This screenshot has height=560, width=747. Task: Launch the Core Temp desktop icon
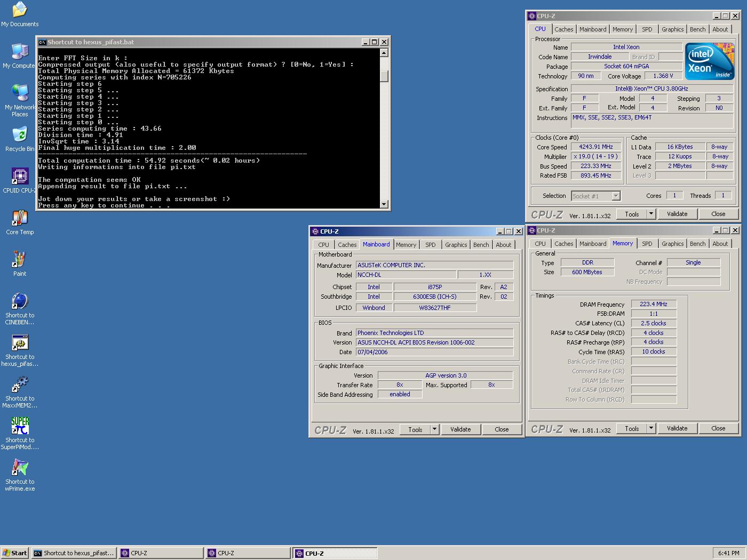tap(20, 222)
